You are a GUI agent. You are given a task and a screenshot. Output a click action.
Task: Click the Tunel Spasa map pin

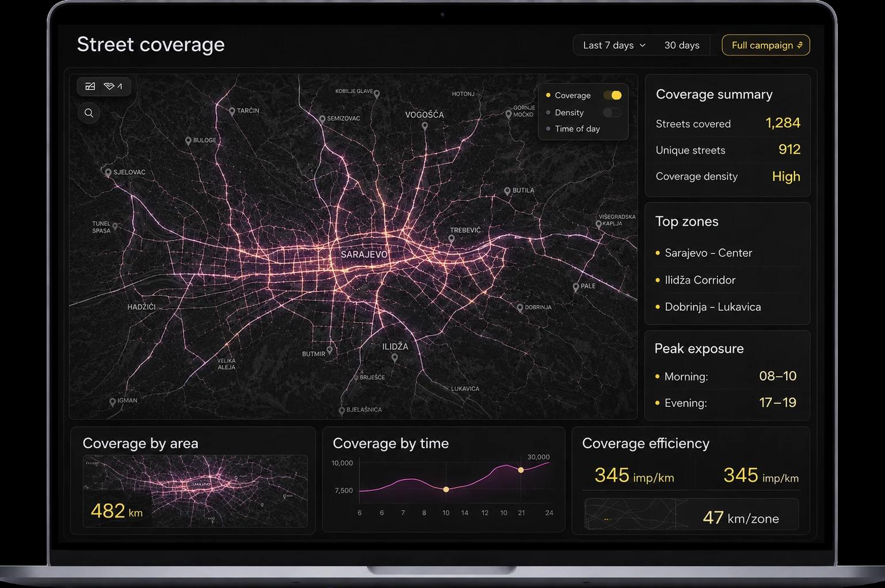coord(115,227)
